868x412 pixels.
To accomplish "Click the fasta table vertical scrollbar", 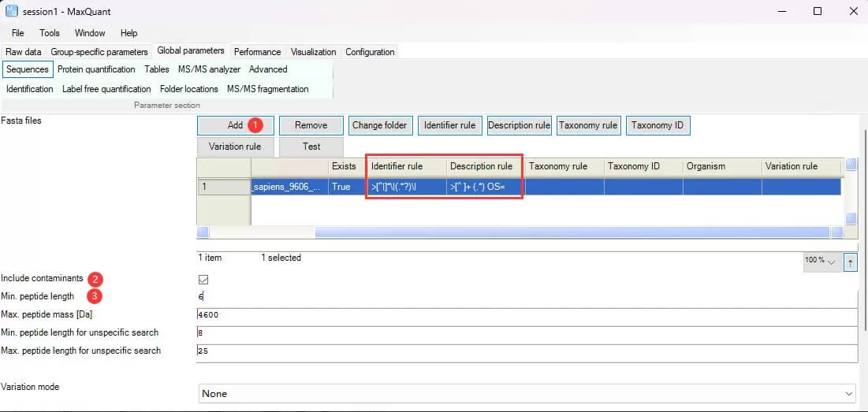I will [x=851, y=192].
